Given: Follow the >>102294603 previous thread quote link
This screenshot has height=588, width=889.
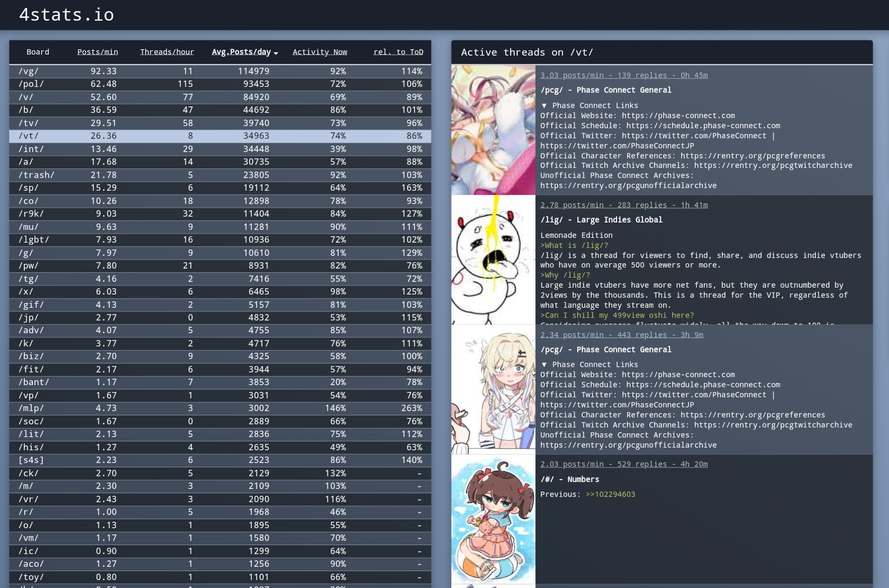Looking at the screenshot, I should (x=610, y=494).
